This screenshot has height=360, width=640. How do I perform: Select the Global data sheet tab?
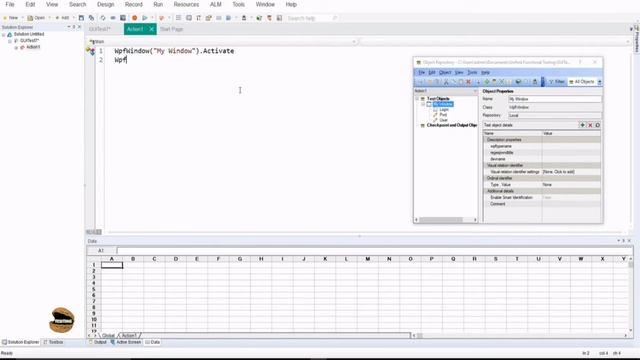108,336
